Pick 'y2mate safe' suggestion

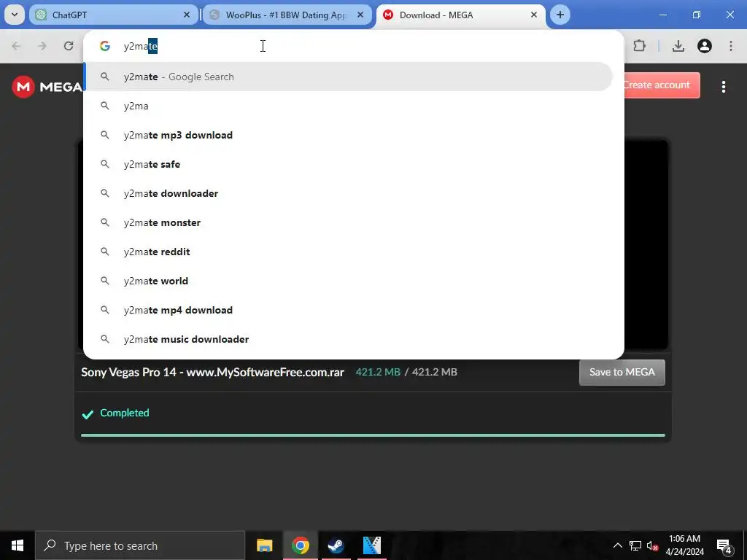(x=349, y=164)
